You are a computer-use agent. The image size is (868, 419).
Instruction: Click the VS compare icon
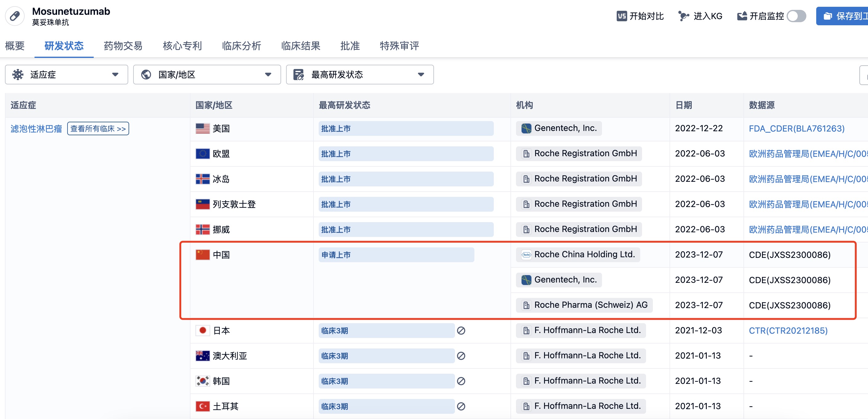click(x=622, y=16)
